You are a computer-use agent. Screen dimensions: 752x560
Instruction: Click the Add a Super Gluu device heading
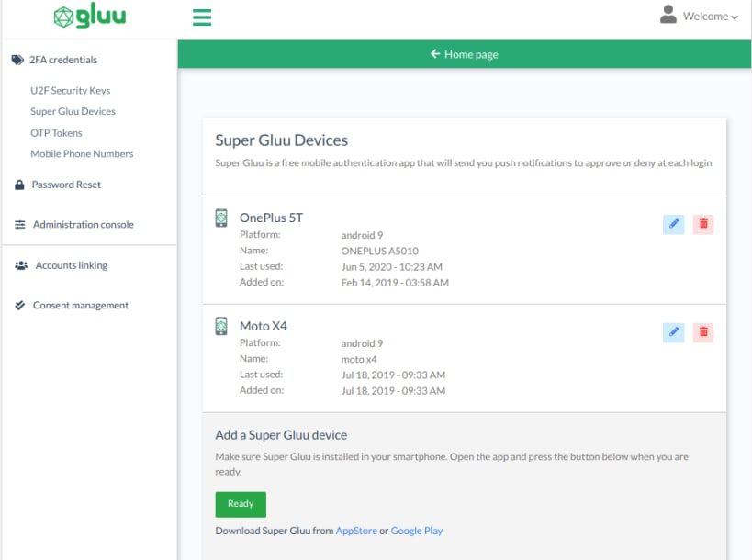coord(281,435)
